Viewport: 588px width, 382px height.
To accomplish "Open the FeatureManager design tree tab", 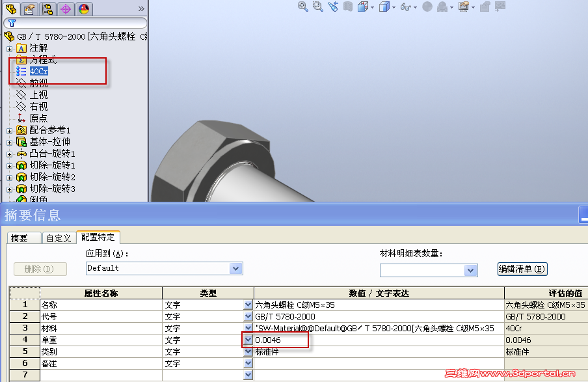I will point(11,8).
